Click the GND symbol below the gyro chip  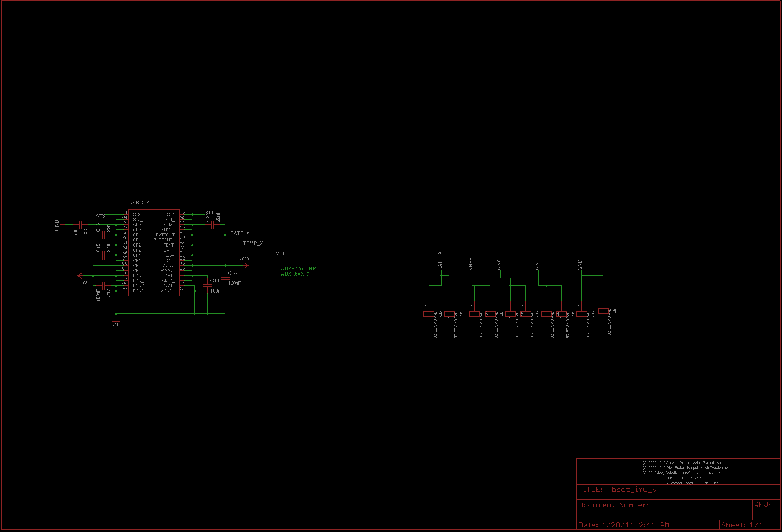116,321
